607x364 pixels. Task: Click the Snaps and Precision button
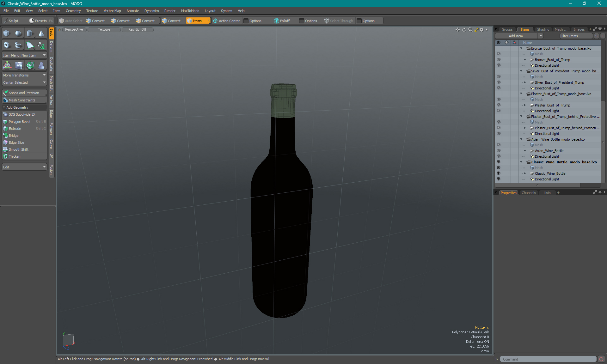click(23, 93)
